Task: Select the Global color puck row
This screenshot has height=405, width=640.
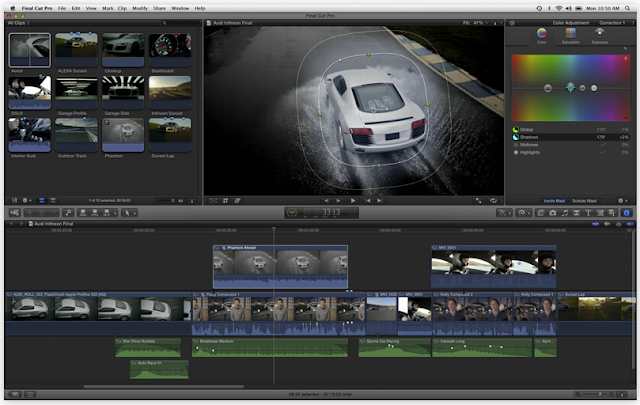Action: [x=570, y=129]
